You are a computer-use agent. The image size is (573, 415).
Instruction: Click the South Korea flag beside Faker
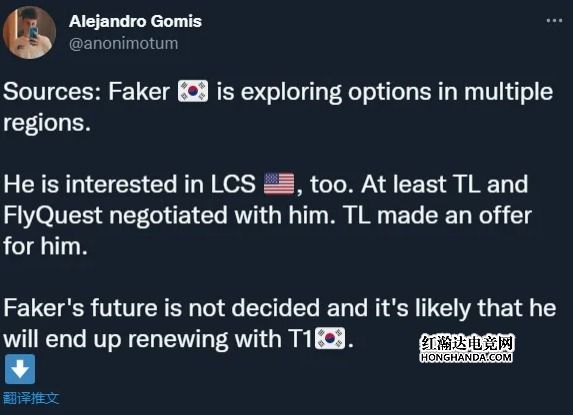193,91
